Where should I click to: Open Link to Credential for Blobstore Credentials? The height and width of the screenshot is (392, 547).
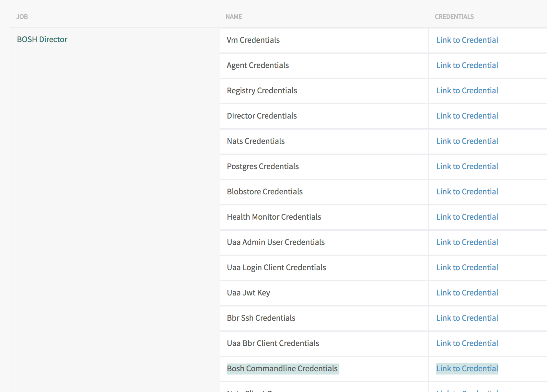pyautogui.click(x=467, y=191)
